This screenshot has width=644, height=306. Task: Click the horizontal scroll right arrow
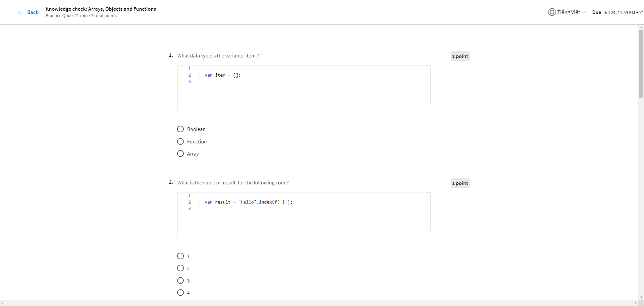point(635,303)
